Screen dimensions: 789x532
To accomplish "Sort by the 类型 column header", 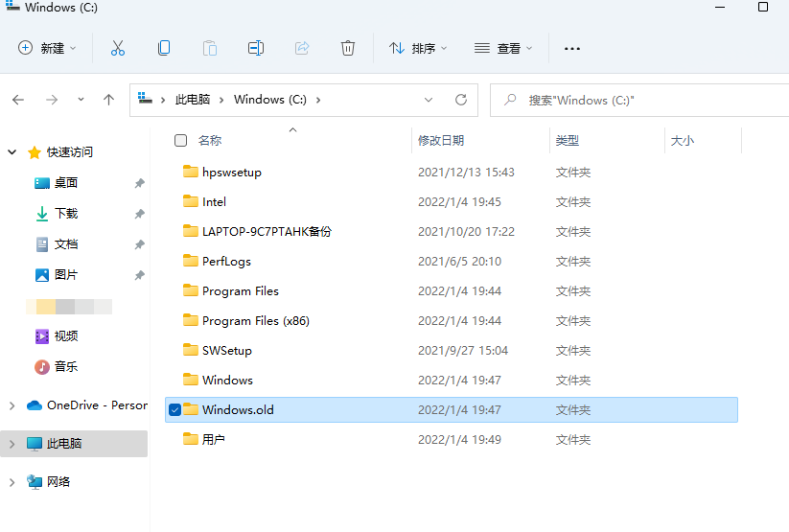I will [x=568, y=140].
